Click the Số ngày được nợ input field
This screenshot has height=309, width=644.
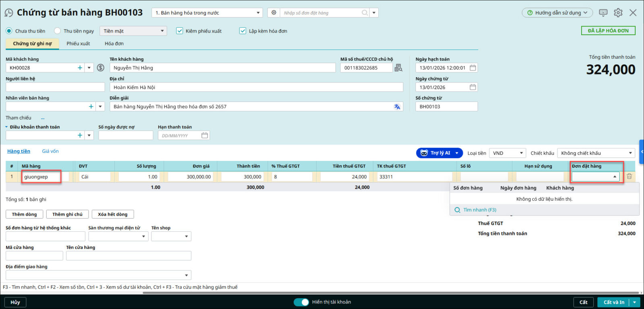click(126, 136)
